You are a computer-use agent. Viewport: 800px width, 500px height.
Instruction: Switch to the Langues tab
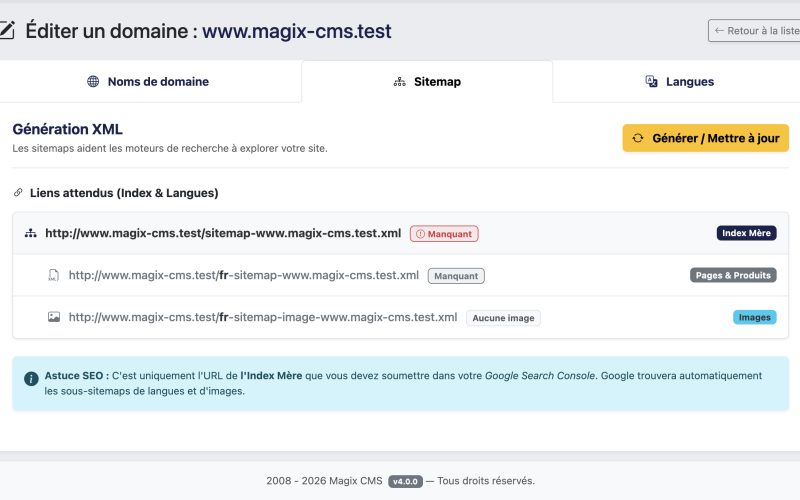[x=677, y=82]
